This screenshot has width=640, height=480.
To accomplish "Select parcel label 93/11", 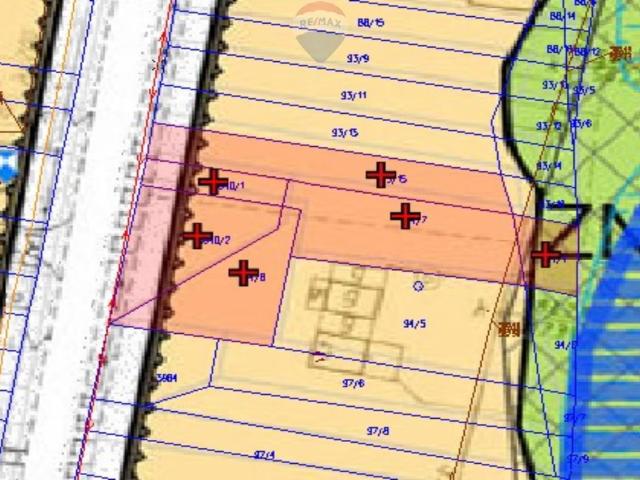I will tap(353, 96).
